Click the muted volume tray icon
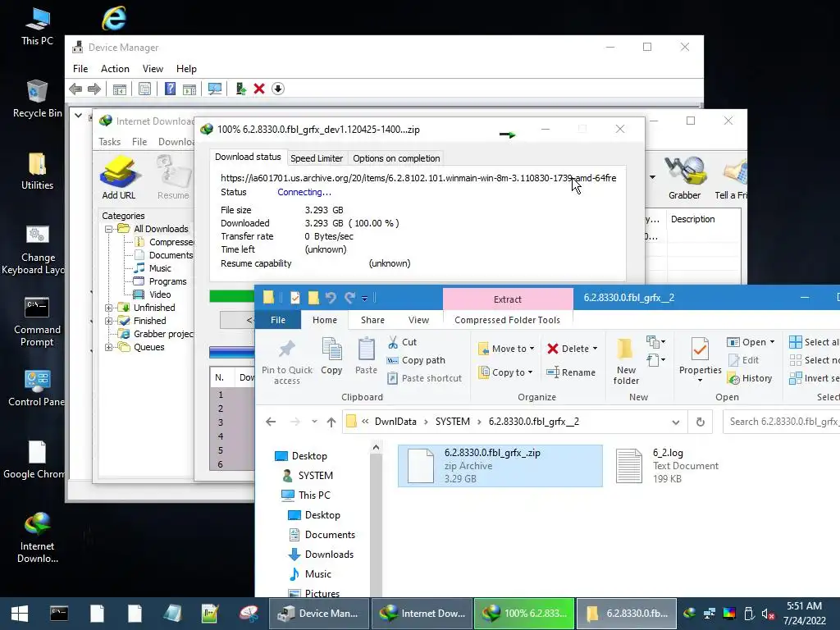Image resolution: width=840 pixels, height=630 pixels. [x=768, y=614]
